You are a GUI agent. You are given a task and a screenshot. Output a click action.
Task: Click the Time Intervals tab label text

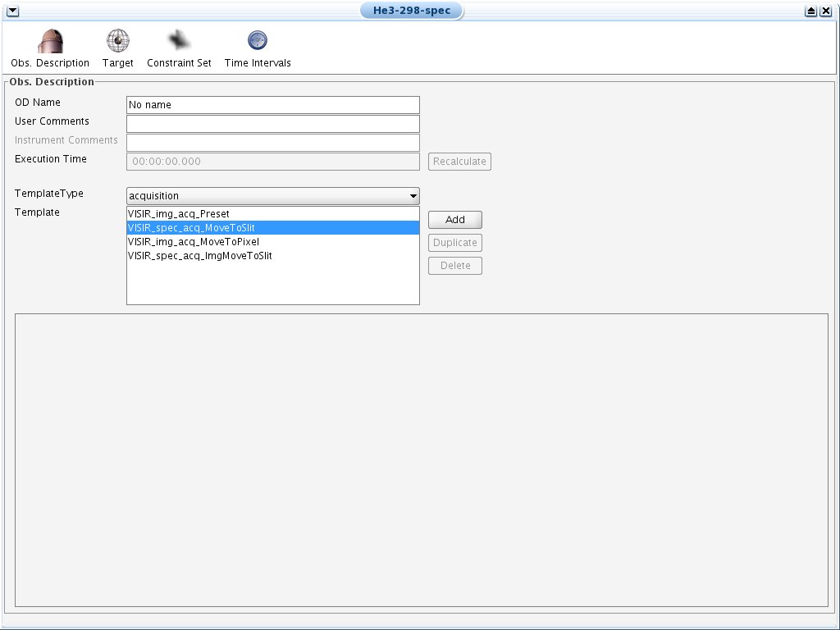click(x=258, y=62)
